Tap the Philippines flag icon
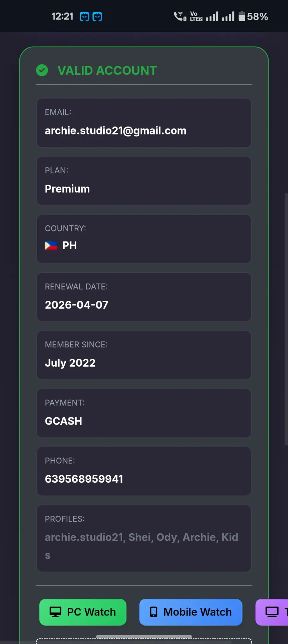This screenshot has height=644, width=288. [51, 246]
